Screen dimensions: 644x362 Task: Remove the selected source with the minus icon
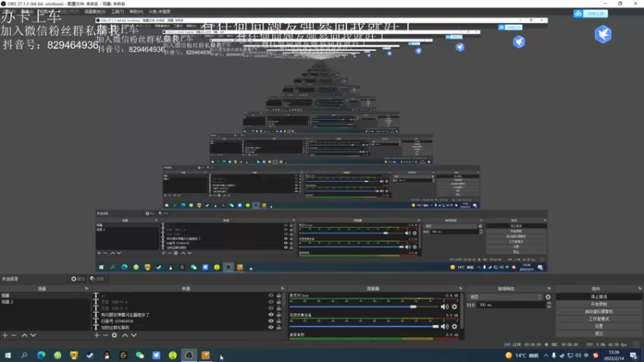pyautogui.click(x=105, y=335)
